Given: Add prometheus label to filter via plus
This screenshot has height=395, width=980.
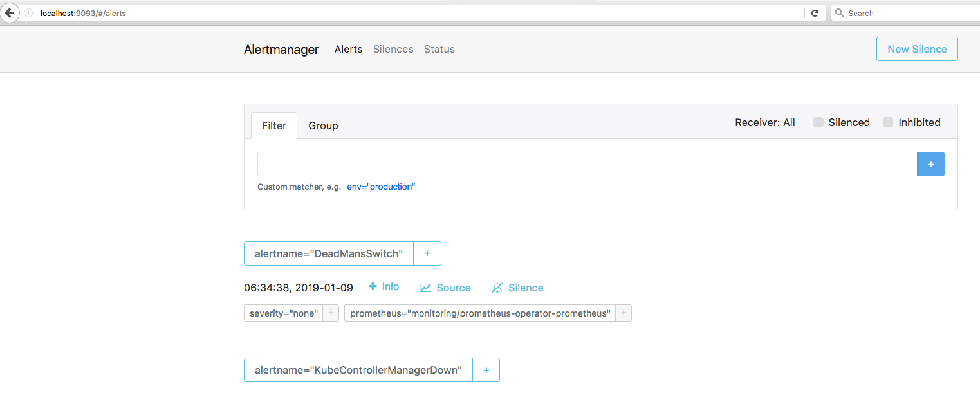Looking at the screenshot, I should click(x=623, y=313).
